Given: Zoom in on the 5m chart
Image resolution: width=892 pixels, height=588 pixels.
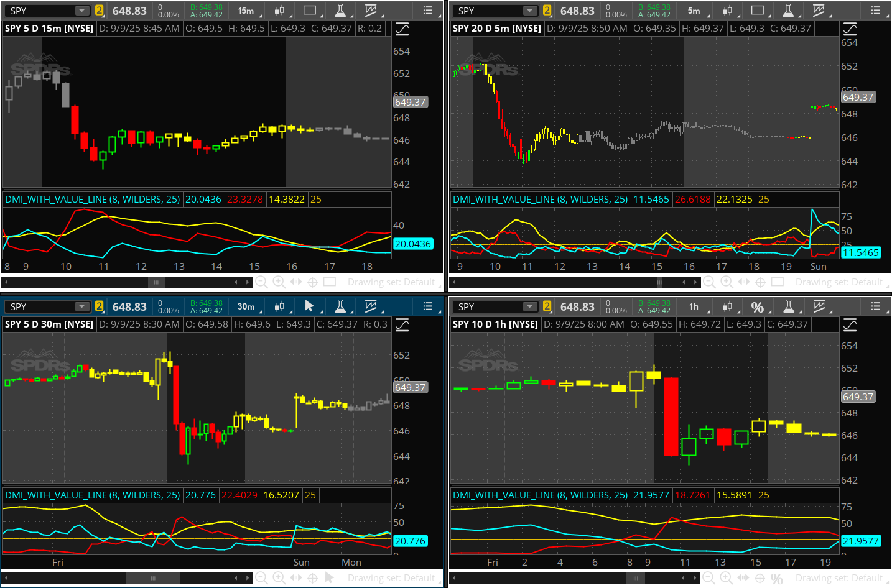Looking at the screenshot, I should tap(727, 282).
